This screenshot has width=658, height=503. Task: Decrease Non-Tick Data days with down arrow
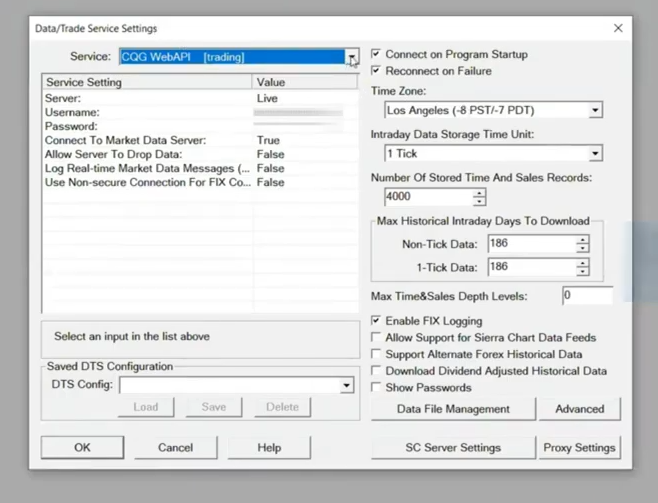click(x=582, y=248)
